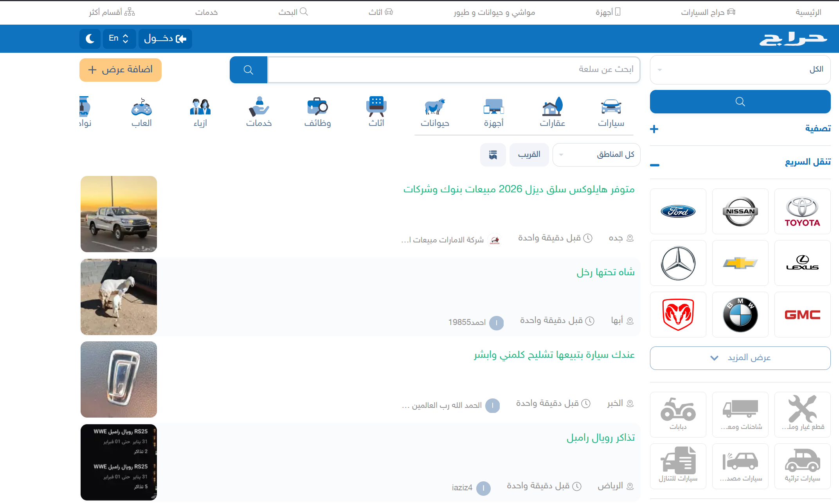
Task: Open the Mercedes brand filter
Action: pyautogui.click(x=678, y=263)
